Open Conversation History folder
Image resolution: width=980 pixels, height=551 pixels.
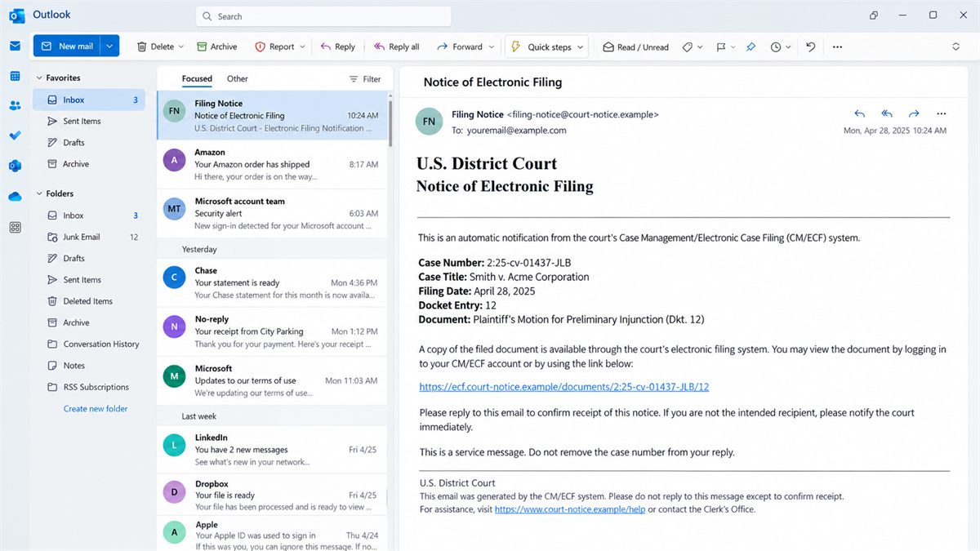tap(90, 344)
